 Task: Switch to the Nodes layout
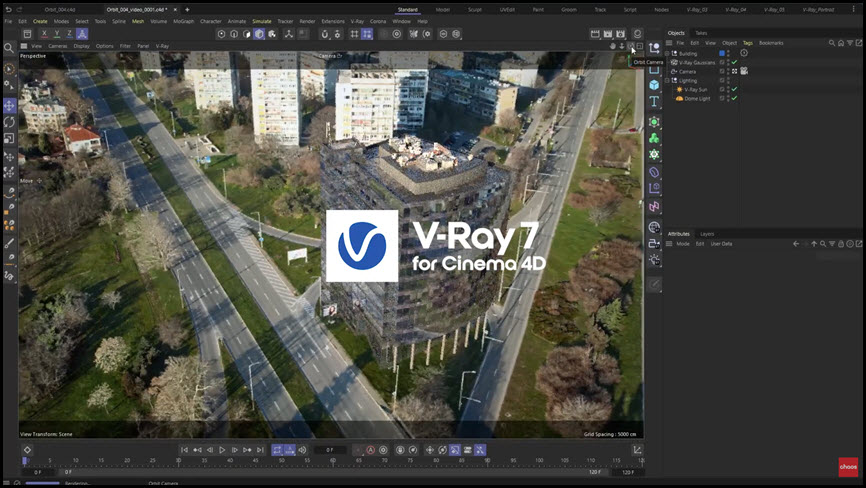[661, 9]
